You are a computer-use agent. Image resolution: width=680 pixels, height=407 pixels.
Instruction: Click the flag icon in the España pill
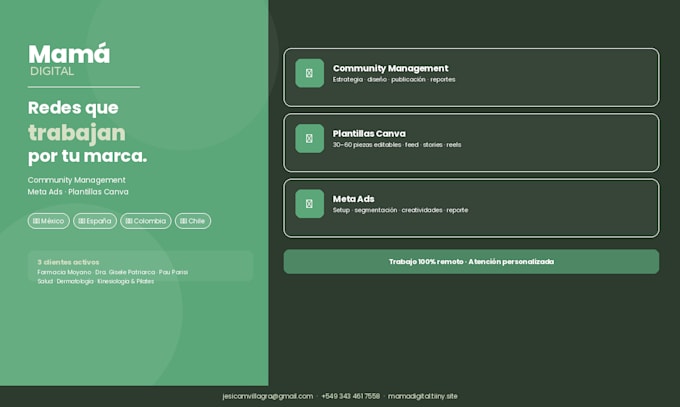(x=82, y=221)
